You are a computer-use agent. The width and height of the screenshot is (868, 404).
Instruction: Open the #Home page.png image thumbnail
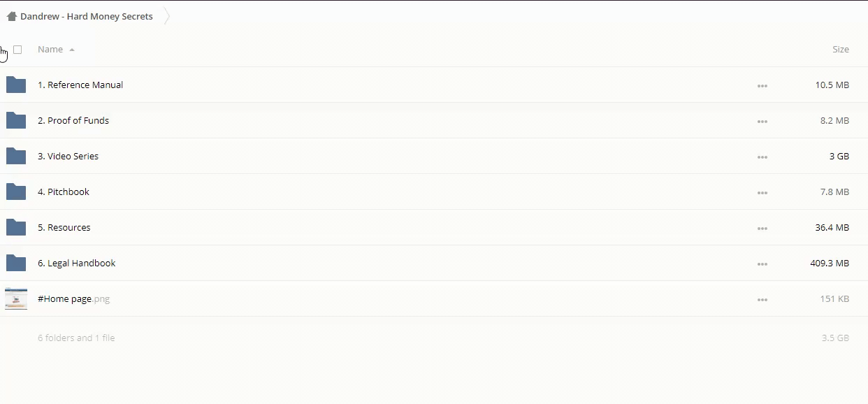[x=16, y=298]
